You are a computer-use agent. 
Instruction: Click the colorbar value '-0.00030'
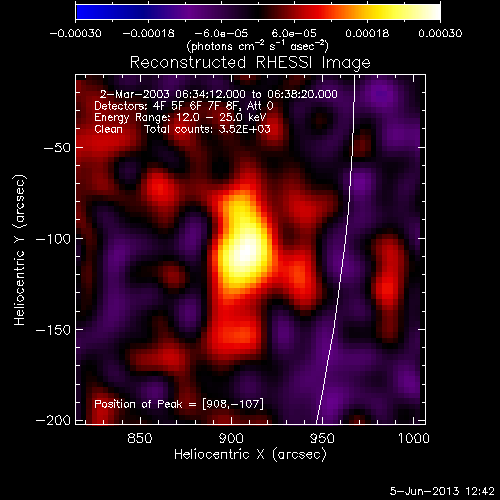tap(76, 33)
